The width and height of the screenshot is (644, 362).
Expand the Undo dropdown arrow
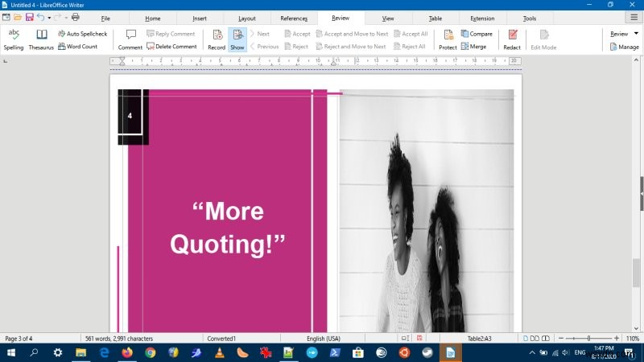(x=49, y=18)
